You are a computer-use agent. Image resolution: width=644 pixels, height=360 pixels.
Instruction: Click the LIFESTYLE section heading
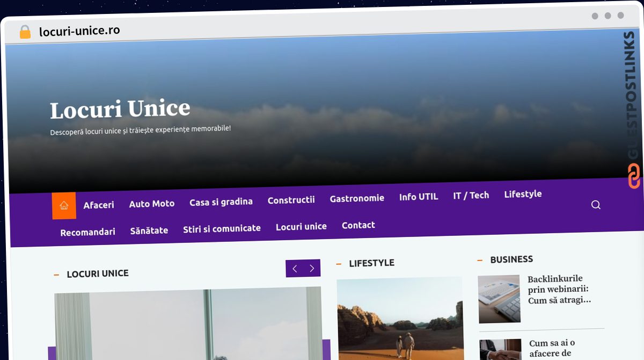tap(371, 263)
